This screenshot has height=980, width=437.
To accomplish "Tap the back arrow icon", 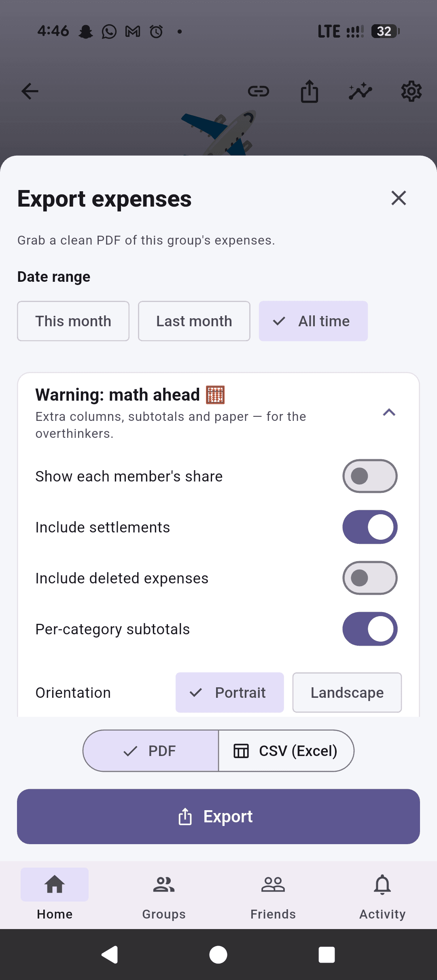I will 30,91.
